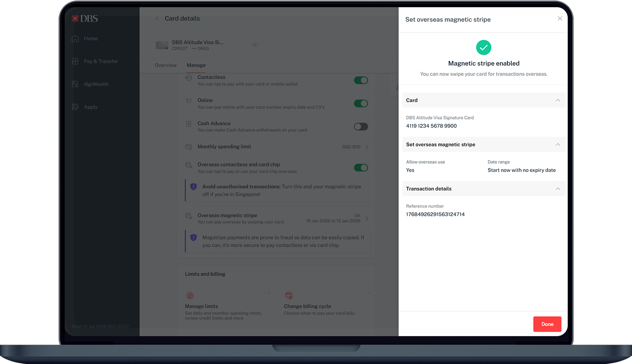632x364 pixels.
Task: Click the Manage limits icon
Action: [190, 295]
